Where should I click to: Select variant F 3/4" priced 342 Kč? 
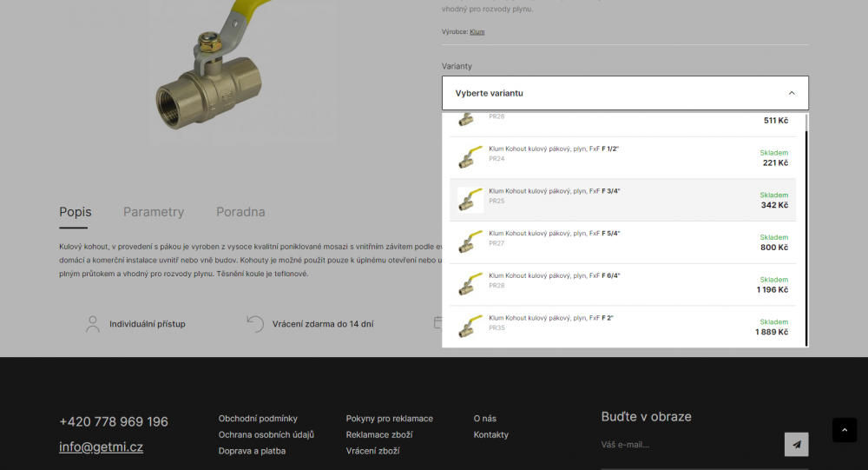click(622, 200)
